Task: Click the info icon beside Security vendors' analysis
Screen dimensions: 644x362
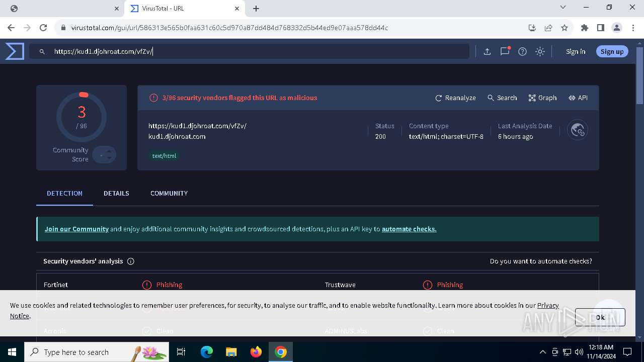Action: pyautogui.click(x=131, y=261)
